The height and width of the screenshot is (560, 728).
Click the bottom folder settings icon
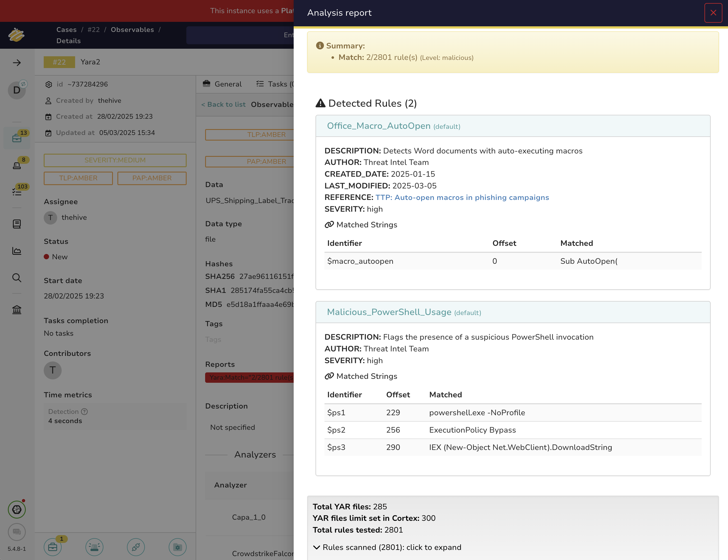[177, 547]
